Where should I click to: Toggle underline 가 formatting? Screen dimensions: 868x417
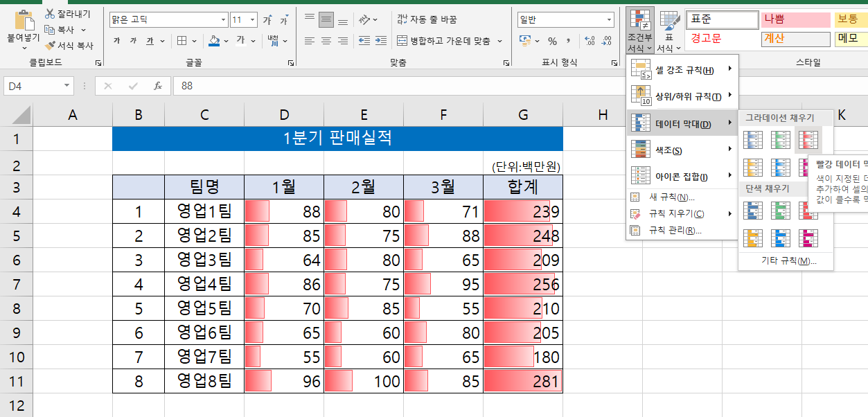150,41
